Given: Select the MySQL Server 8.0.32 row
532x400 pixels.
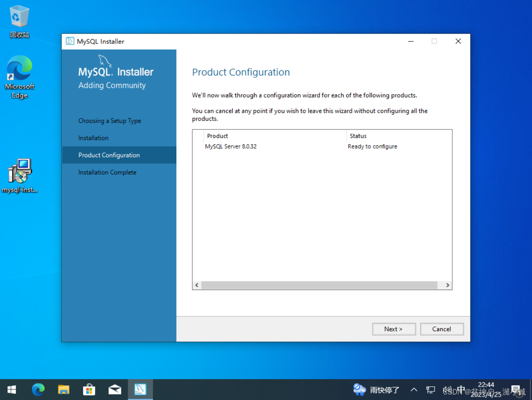Looking at the screenshot, I should pos(322,146).
